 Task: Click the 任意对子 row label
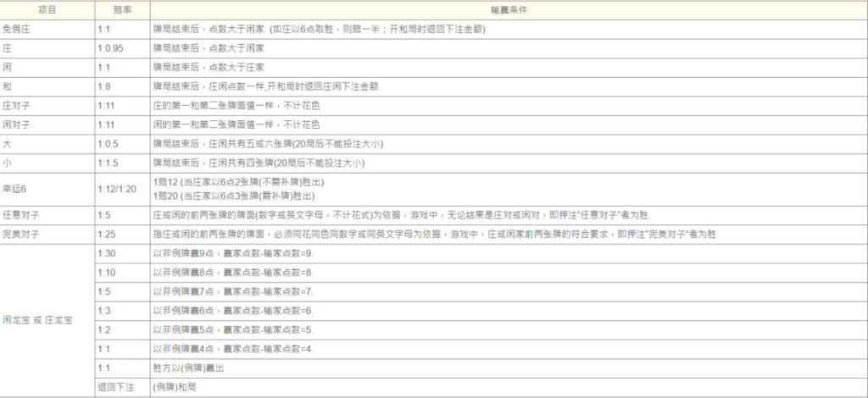(x=22, y=215)
